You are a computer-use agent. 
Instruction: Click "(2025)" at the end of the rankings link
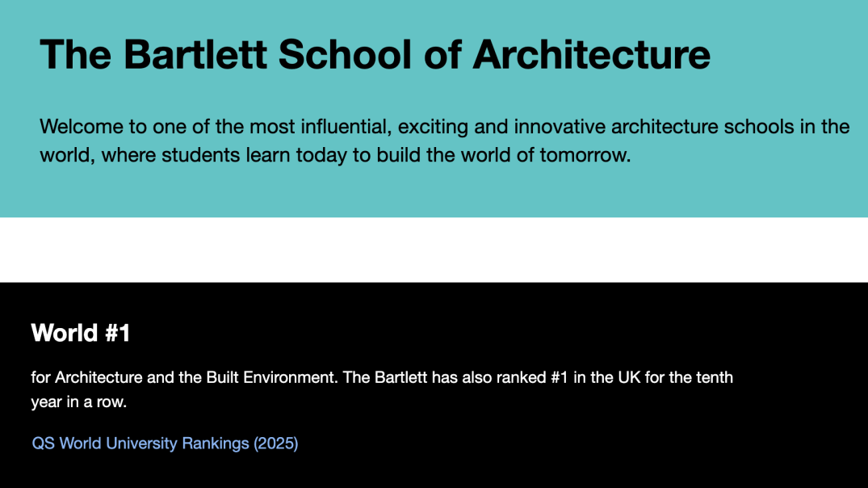[x=275, y=443]
